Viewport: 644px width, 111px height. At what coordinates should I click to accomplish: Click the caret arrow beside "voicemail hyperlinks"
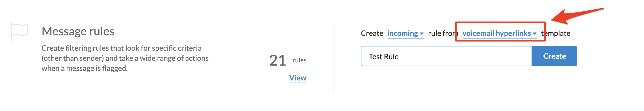[x=534, y=34]
